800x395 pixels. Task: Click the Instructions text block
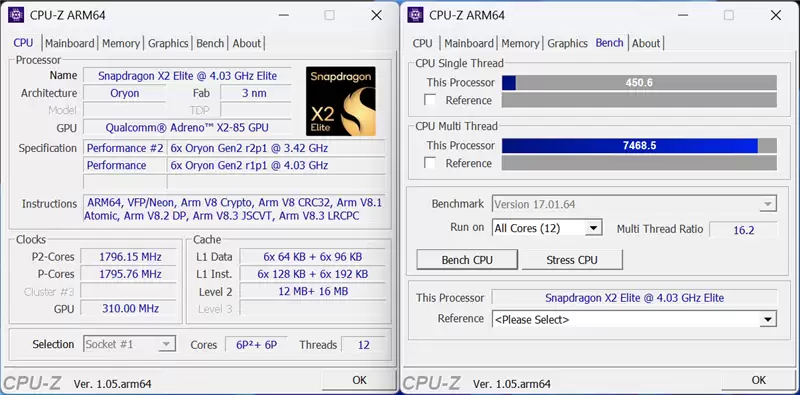pyautogui.click(x=235, y=209)
